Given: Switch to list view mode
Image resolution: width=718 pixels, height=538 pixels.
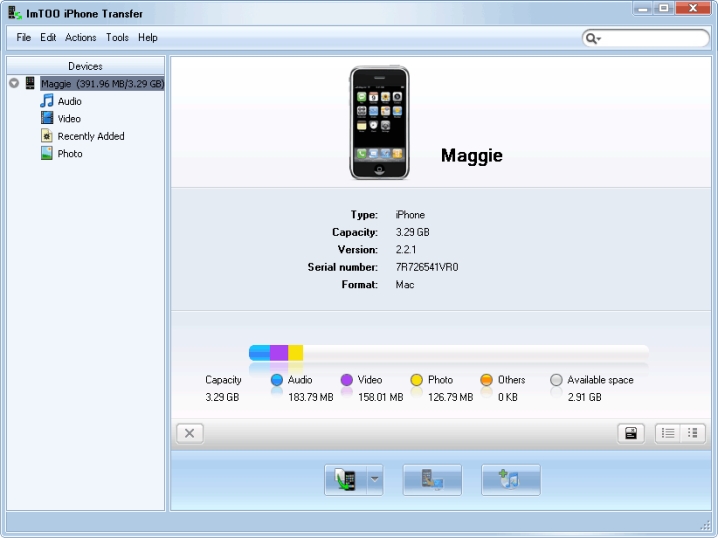Looking at the screenshot, I should pos(668,433).
